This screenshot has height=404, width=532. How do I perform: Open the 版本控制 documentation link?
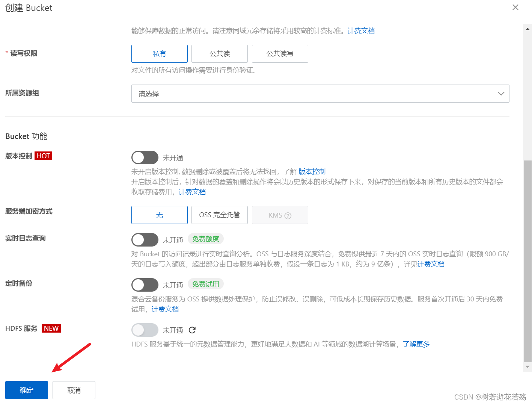coord(312,171)
